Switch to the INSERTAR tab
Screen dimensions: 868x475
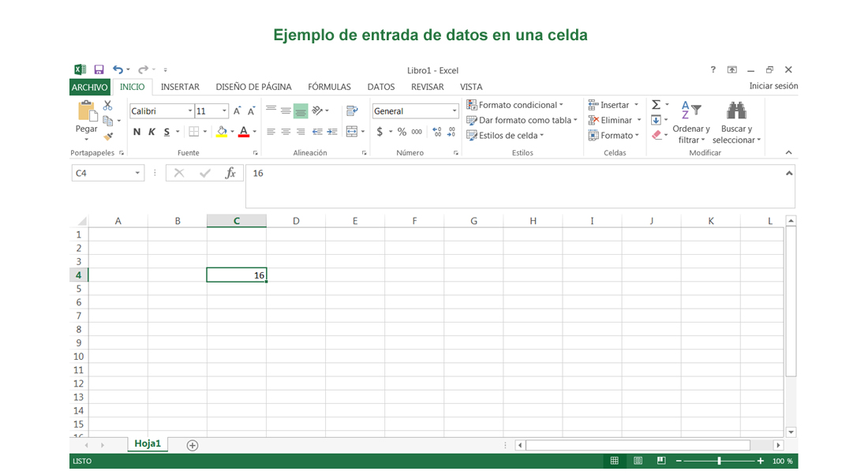(x=180, y=87)
